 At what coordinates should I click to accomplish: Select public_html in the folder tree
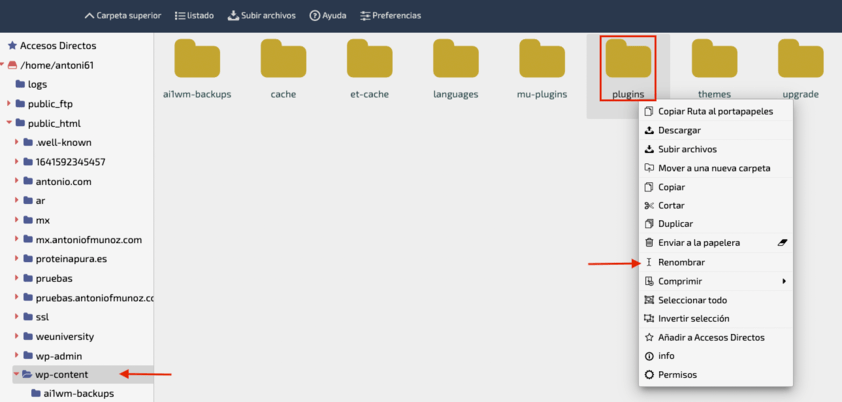[x=54, y=123]
